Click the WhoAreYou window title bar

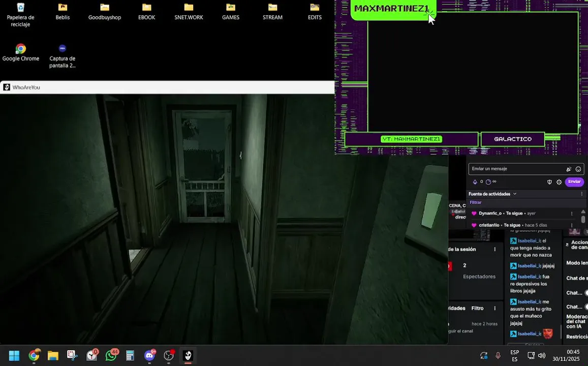(x=167, y=87)
